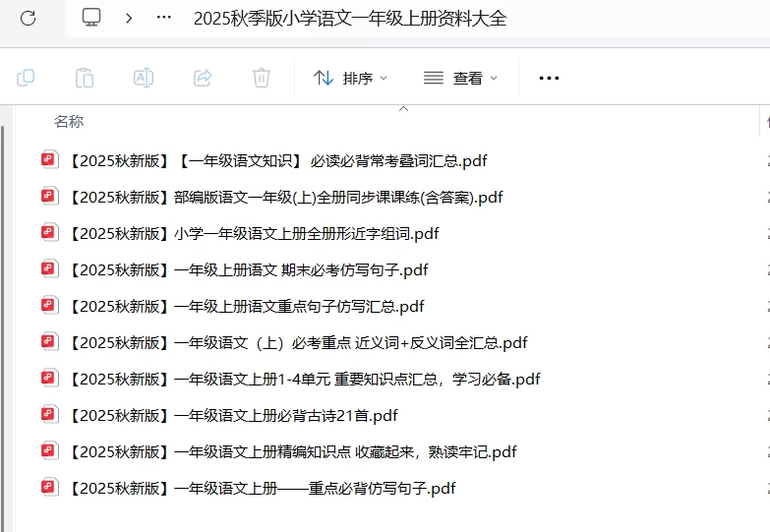Select file 近义词+反义词全汇总.pdf
Image resolution: width=770 pixels, height=532 pixels.
tap(298, 342)
